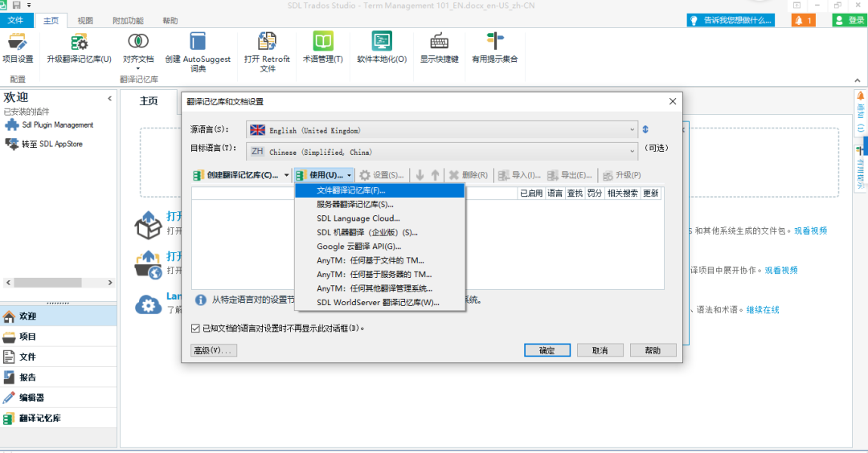This screenshot has height=453, width=868.
Task: Collapse the Welcome panel with arrow
Action: [109, 99]
